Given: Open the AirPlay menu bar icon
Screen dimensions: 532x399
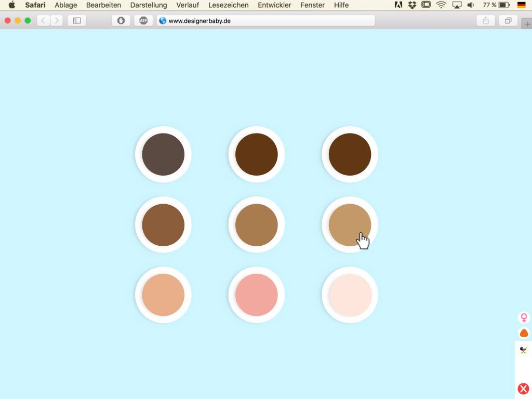Looking at the screenshot, I should click(x=457, y=5).
